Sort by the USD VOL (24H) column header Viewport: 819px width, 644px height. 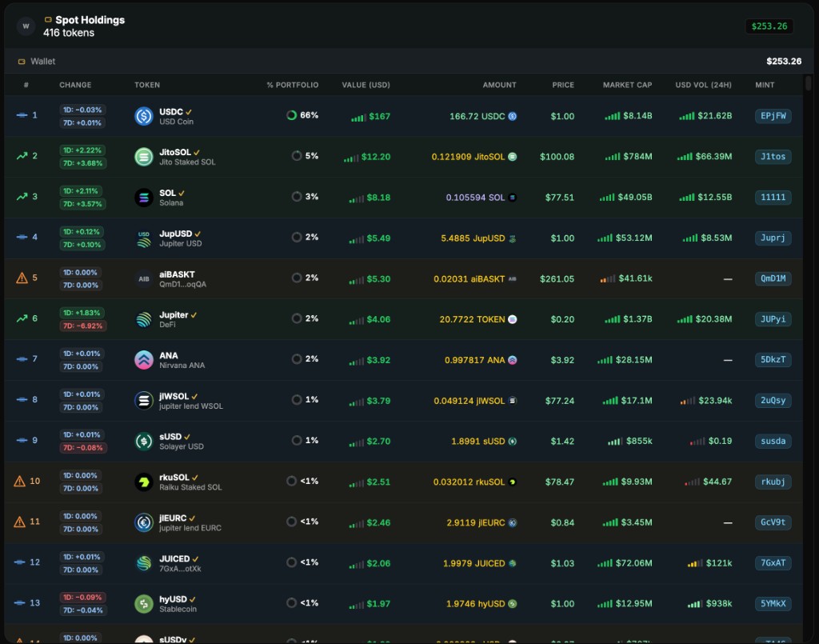coord(704,85)
